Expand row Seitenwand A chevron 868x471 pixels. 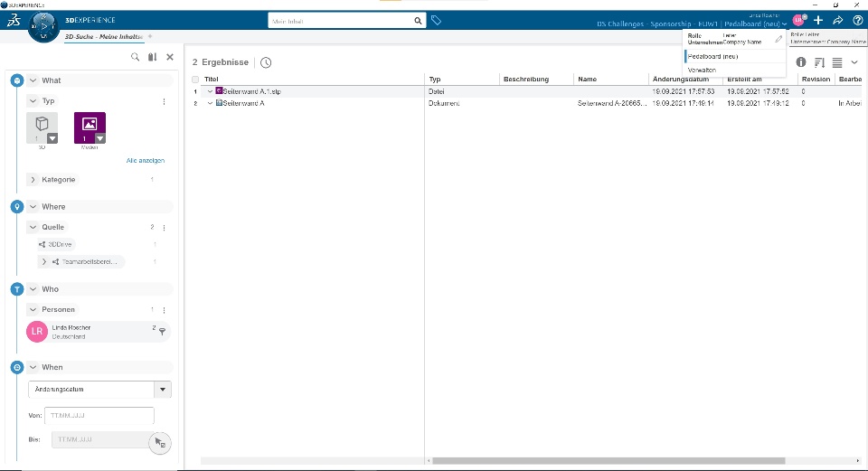210,103
